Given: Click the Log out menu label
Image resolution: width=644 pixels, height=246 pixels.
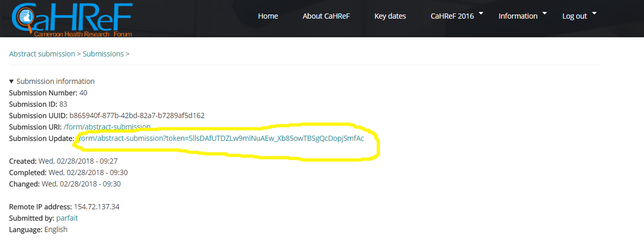Looking at the screenshot, I should tap(574, 16).
